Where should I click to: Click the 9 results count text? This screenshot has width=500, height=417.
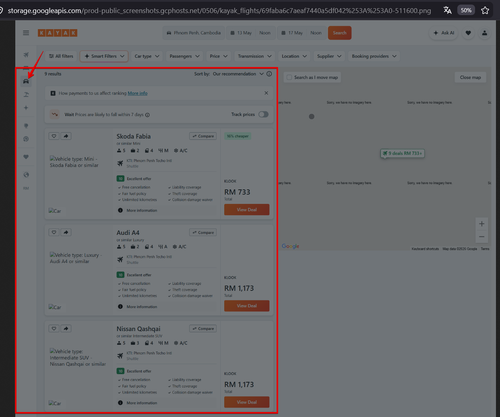pos(53,74)
